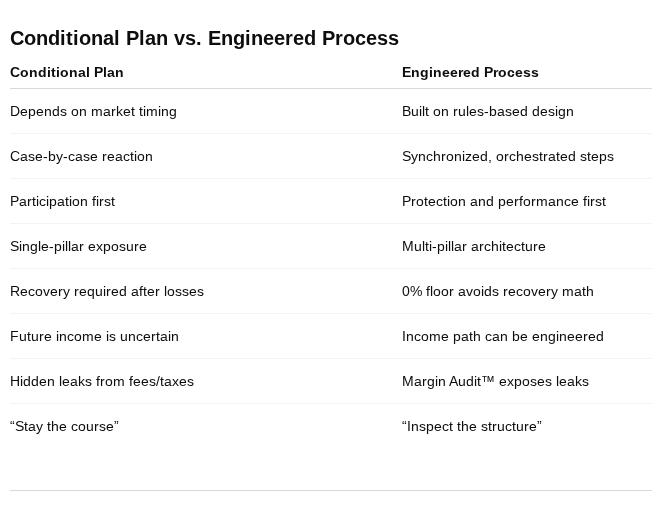This screenshot has width=652, height=508.
Task: Click Future income is uncertain cell
Action: click(x=94, y=336)
